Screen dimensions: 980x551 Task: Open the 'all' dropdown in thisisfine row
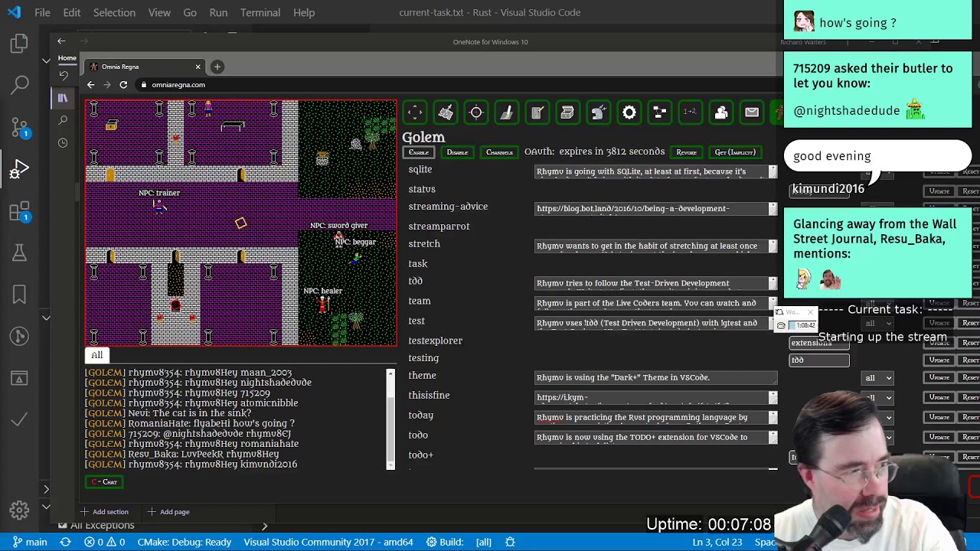[x=877, y=398]
